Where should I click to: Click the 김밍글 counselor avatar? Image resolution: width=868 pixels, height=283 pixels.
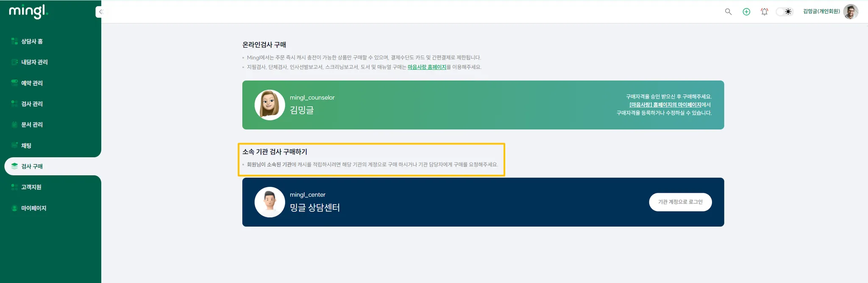pos(270,105)
